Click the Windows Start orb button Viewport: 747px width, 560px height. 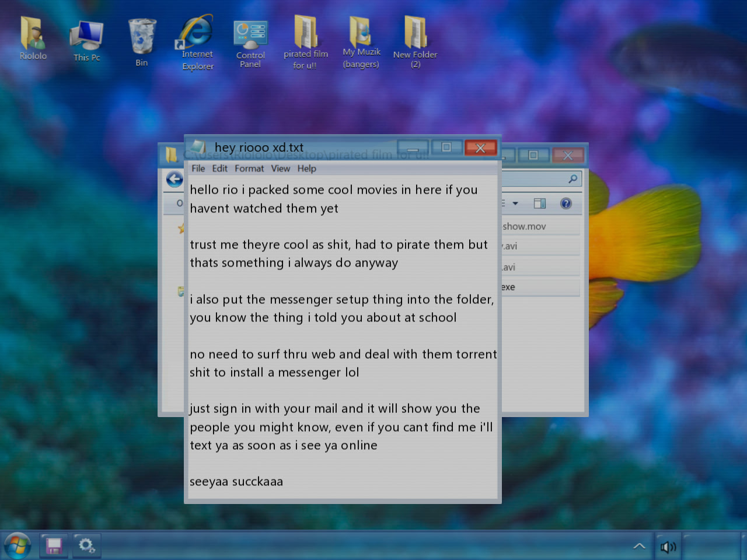18,546
